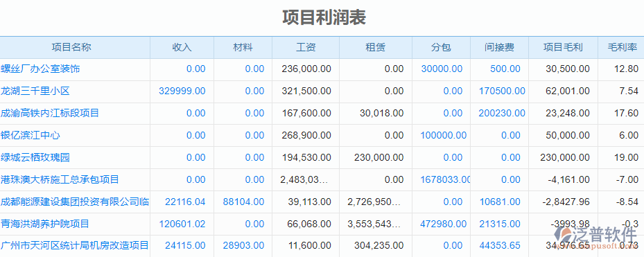Click the 分包 column header
The height and width of the screenshot is (257, 644).
pyautogui.click(x=441, y=48)
